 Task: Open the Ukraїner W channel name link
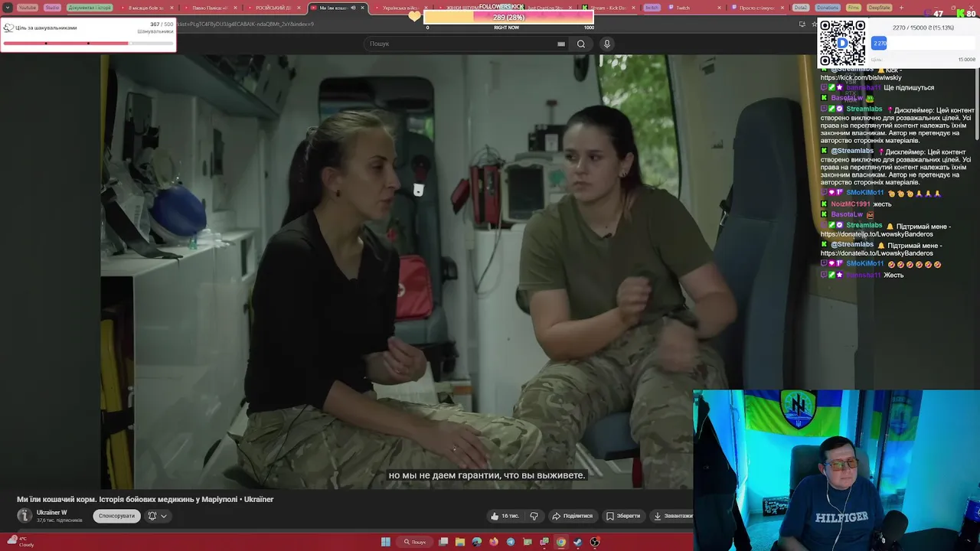pos(52,513)
